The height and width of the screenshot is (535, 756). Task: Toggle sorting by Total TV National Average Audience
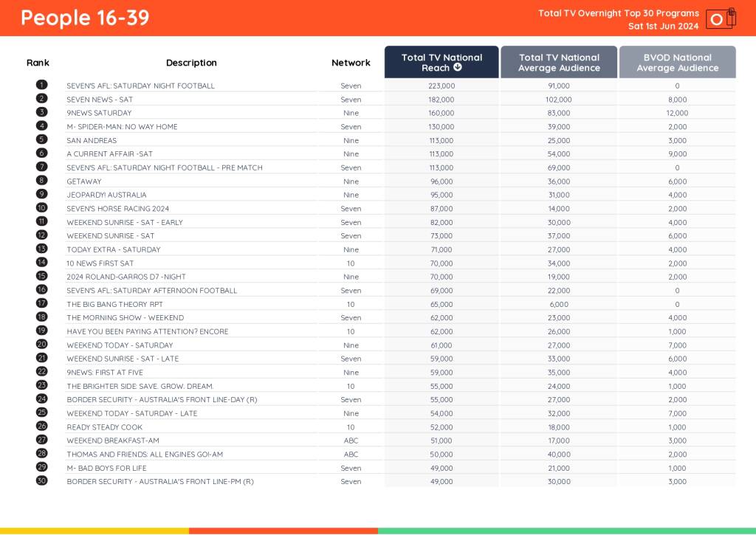coord(559,63)
